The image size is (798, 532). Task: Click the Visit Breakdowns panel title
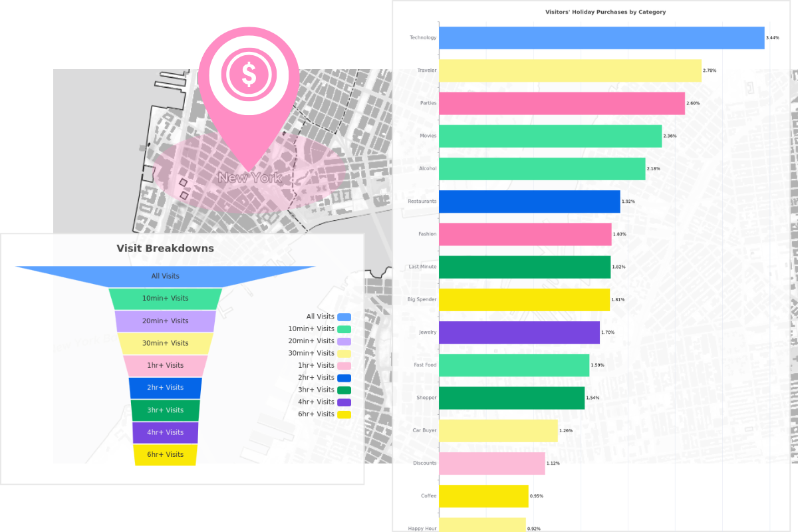165,248
